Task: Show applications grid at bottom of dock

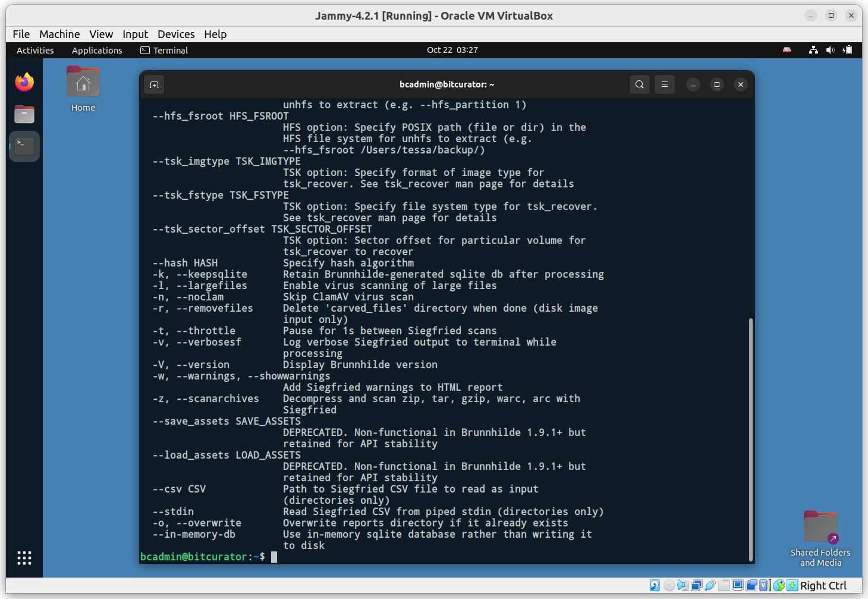Action: click(24, 557)
